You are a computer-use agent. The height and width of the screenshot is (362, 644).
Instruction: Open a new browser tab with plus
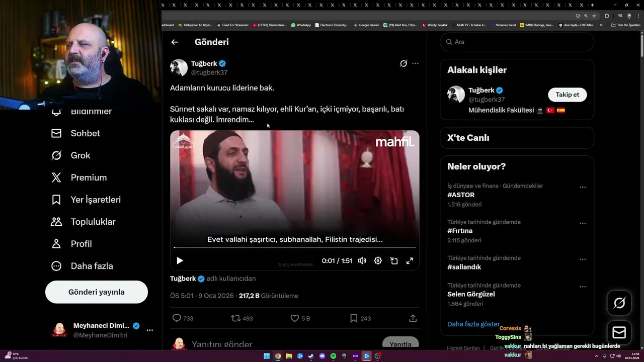[592, 5]
